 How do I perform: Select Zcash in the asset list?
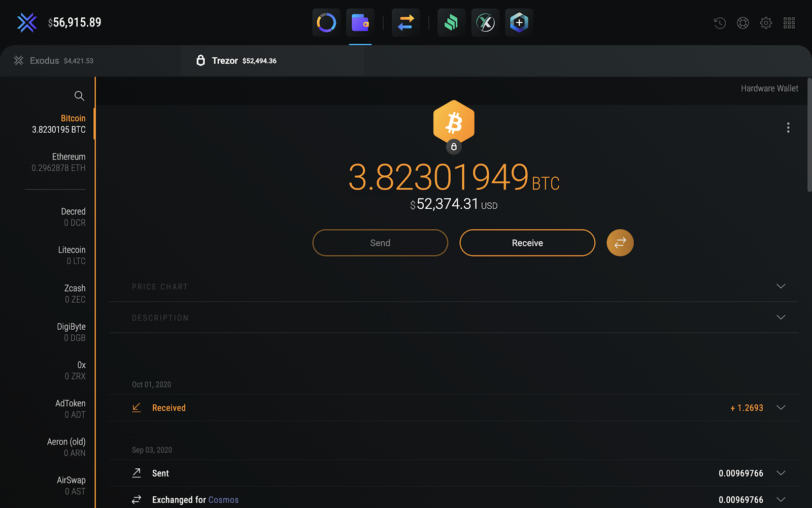tap(75, 294)
